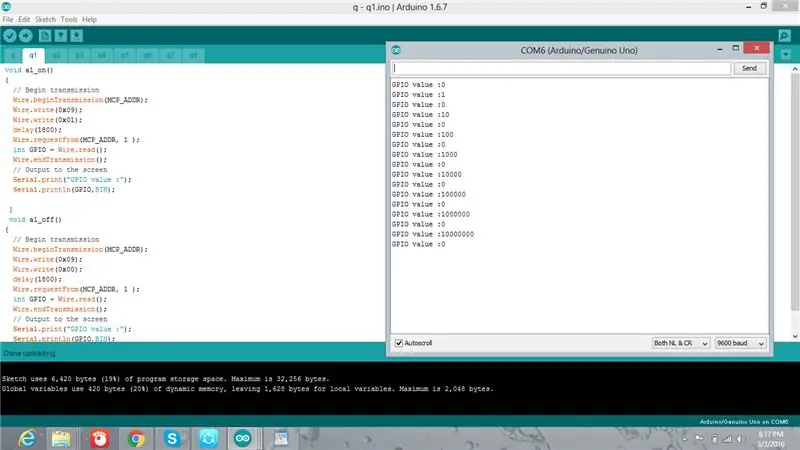Click 'Arduino/Genuino Uno on COM6' status text
The image size is (800, 450).
point(744,422)
